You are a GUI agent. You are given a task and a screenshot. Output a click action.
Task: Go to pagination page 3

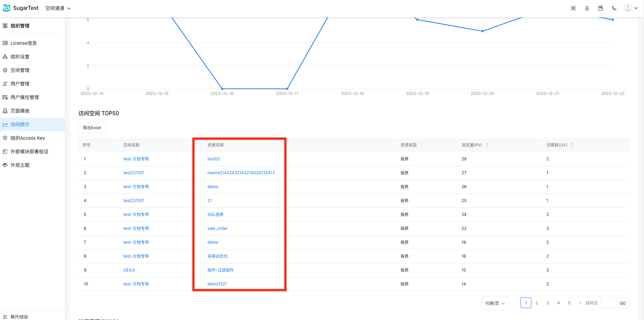coord(548,303)
